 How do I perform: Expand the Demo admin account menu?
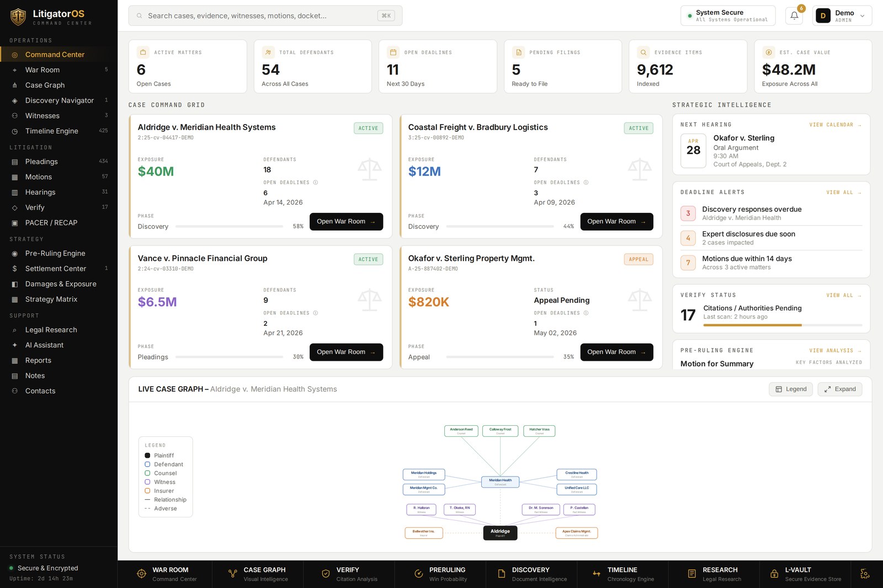(x=842, y=16)
